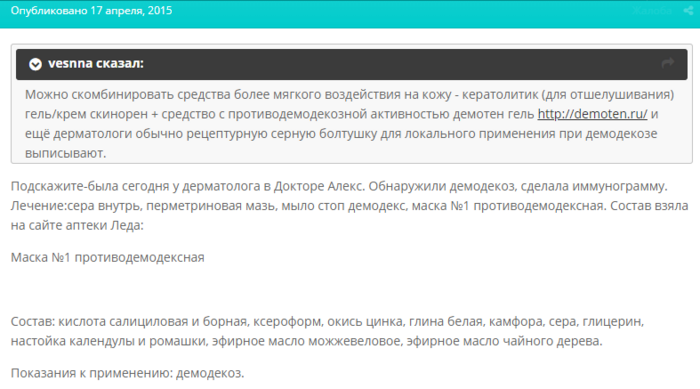Click the 'Состав: кислота салициловая' line
This screenshot has width=700, height=389.
[x=327, y=322]
